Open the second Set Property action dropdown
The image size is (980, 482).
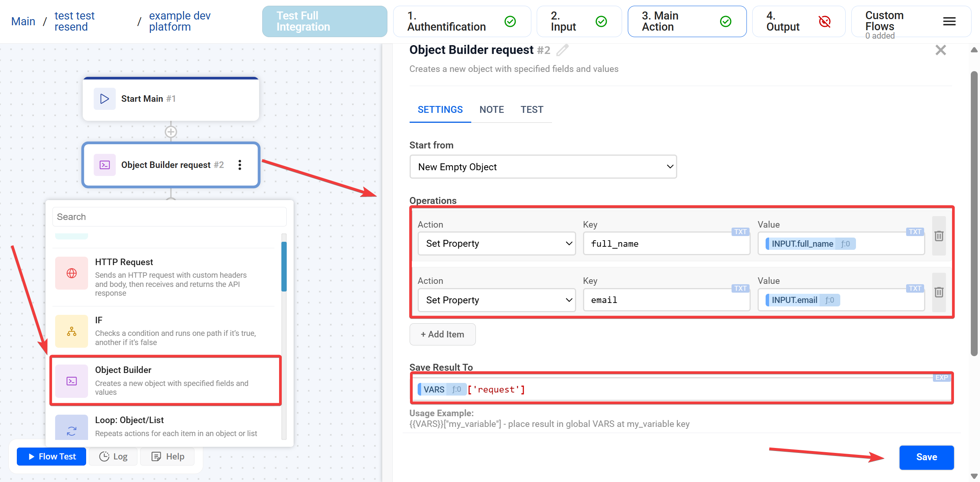(x=497, y=300)
